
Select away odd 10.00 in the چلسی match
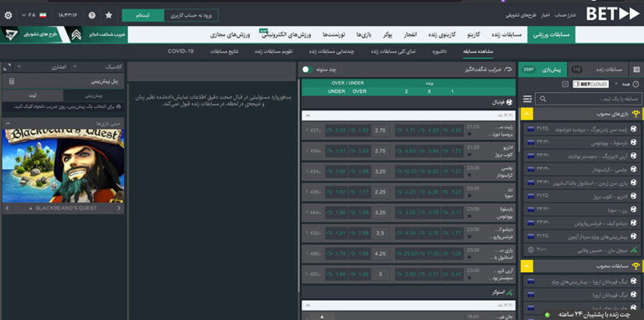tap(406, 172)
